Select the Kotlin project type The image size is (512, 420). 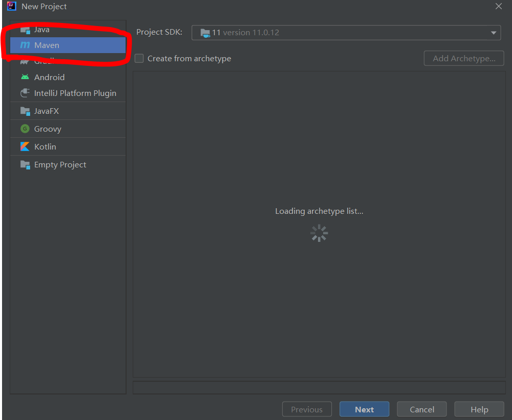tap(68, 147)
